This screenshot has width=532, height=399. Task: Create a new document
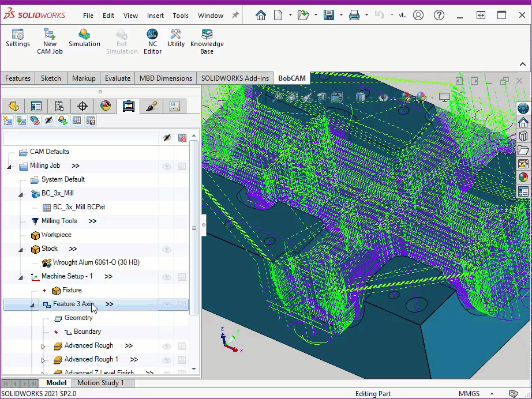pyautogui.click(x=278, y=15)
